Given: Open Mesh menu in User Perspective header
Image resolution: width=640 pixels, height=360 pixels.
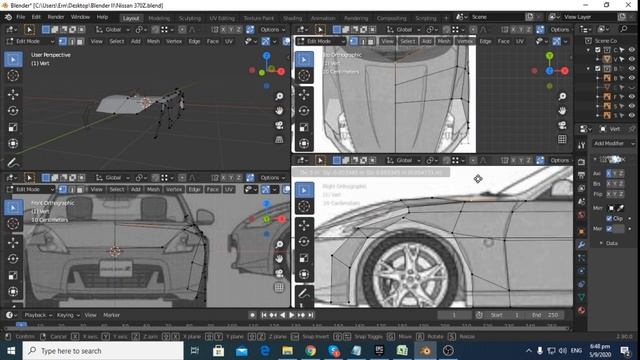Looking at the screenshot, I should click(x=153, y=41).
